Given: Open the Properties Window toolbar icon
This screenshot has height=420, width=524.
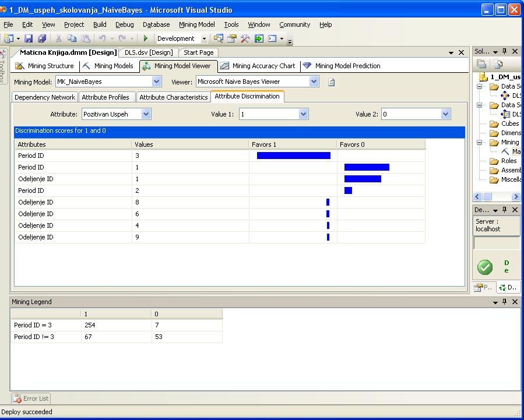Looking at the screenshot, I should 231,38.
